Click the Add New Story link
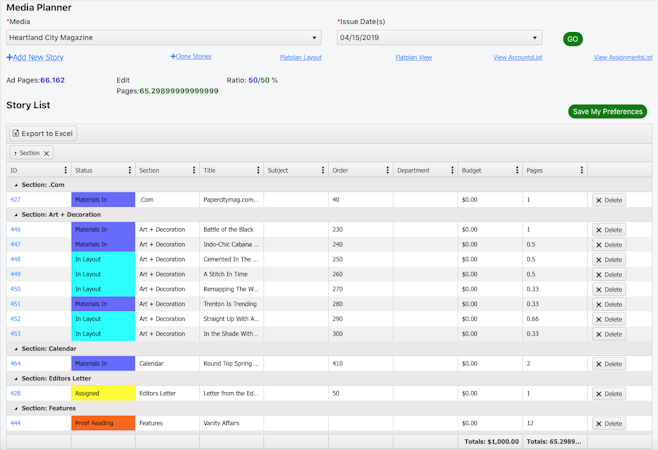 click(x=35, y=58)
